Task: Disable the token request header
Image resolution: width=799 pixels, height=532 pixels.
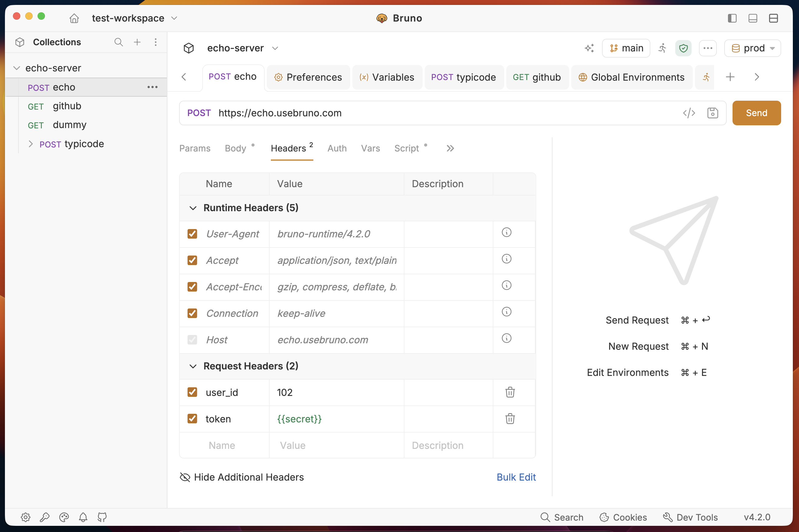Action: click(x=192, y=419)
